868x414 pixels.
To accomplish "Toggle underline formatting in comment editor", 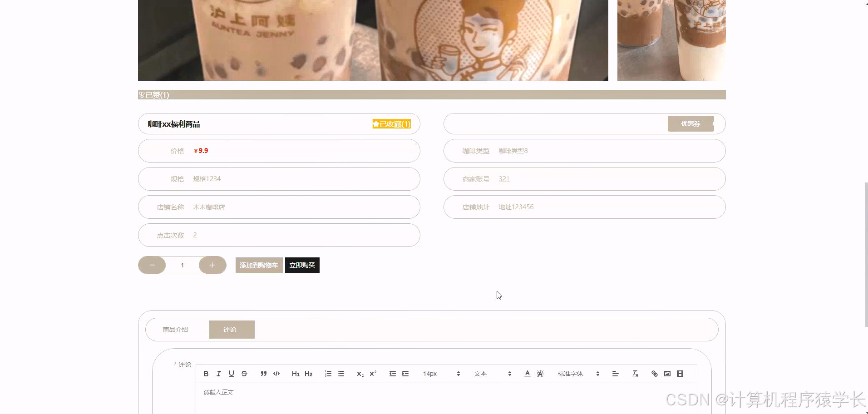I will pyautogui.click(x=232, y=374).
